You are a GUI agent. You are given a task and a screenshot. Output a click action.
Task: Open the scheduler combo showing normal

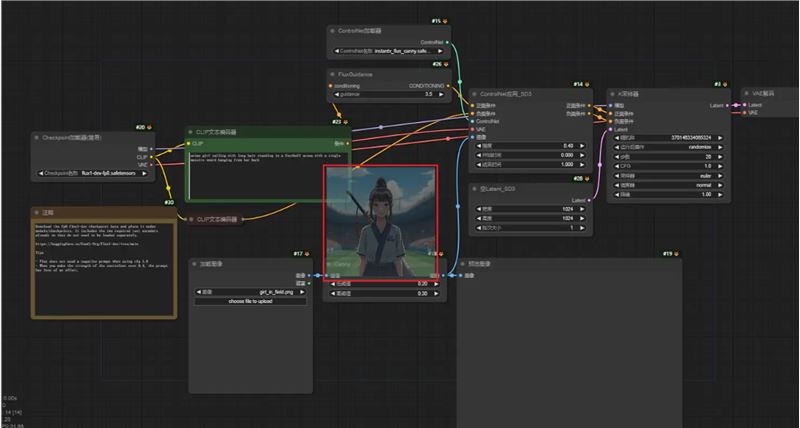click(668, 185)
